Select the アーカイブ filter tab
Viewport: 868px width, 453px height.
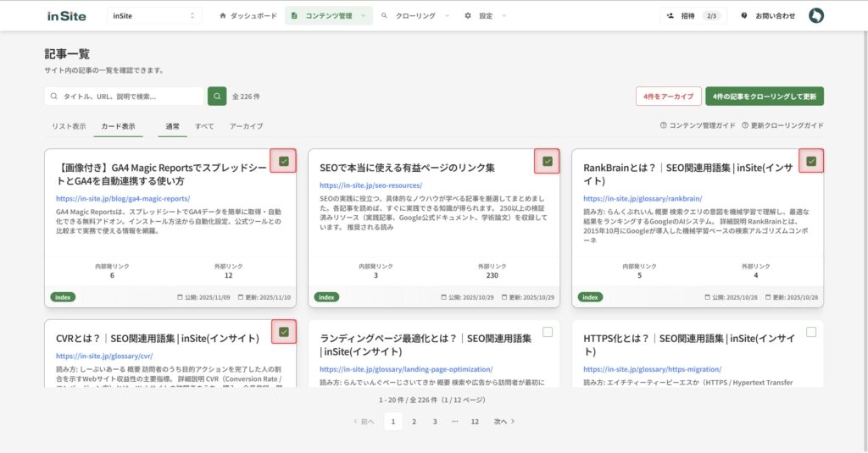(247, 126)
